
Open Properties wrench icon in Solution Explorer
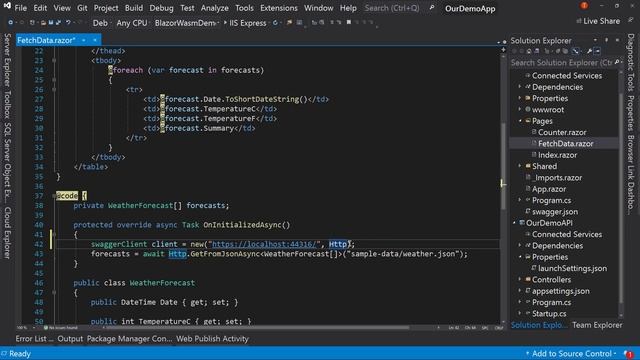click(589, 51)
